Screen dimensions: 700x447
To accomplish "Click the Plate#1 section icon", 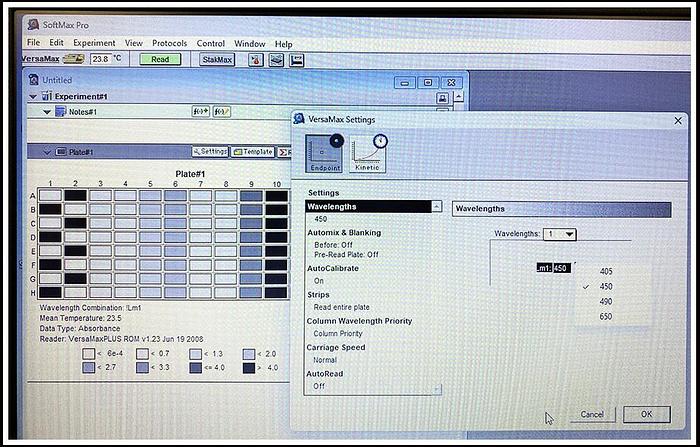I will [x=61, y=152].
